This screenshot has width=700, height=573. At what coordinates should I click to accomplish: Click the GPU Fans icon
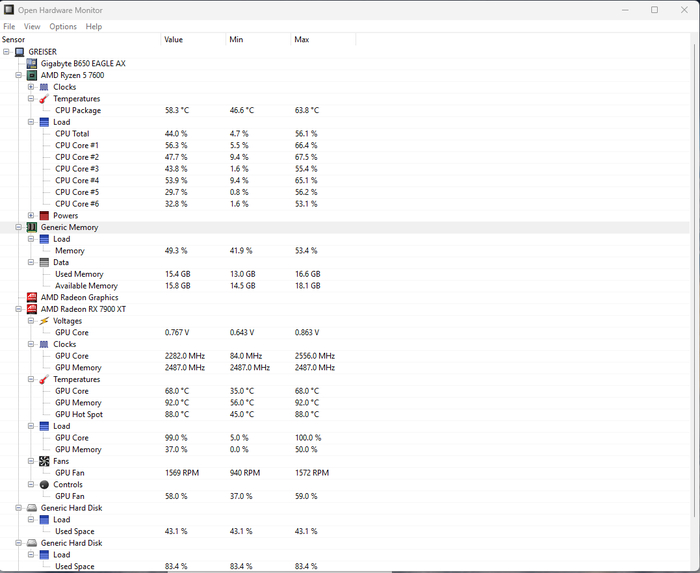pos(44,461)
